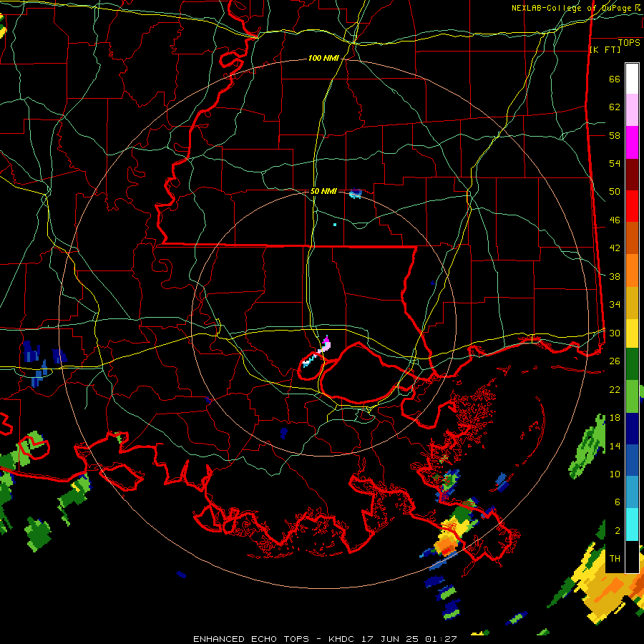
Task: Click the orange storm echo on the southeast coast
Action: (447, 545)
